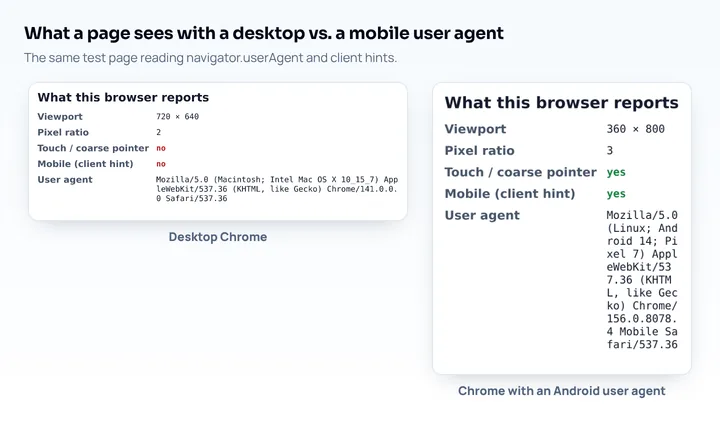Click the desktop card's 'What this browser reports' heading
The image size is (720, 440).
tap(123, 97)
